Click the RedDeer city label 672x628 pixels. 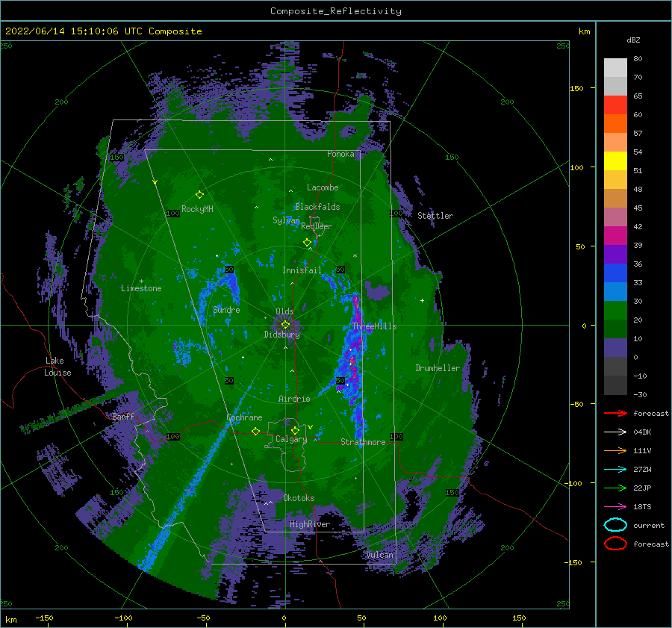coord(317,226)
